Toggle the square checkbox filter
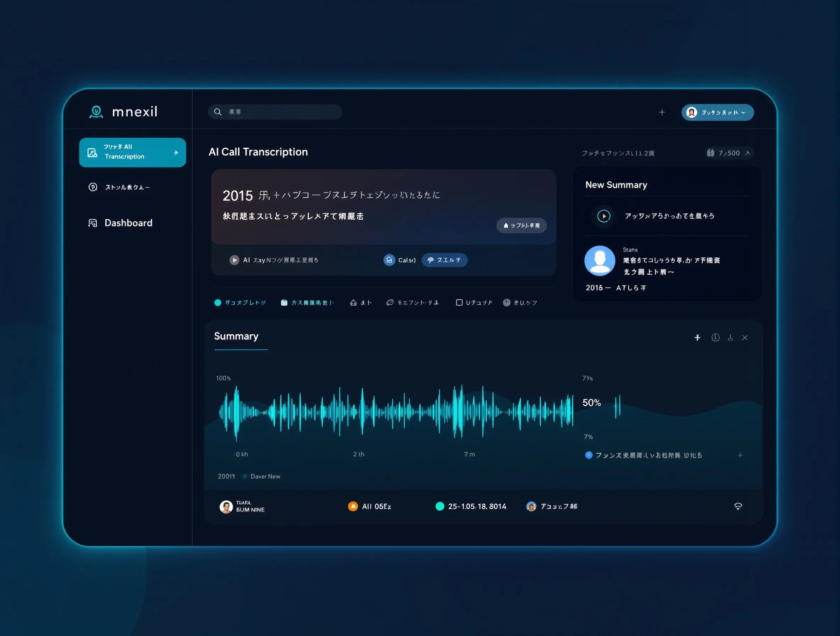 click(459, 303)
